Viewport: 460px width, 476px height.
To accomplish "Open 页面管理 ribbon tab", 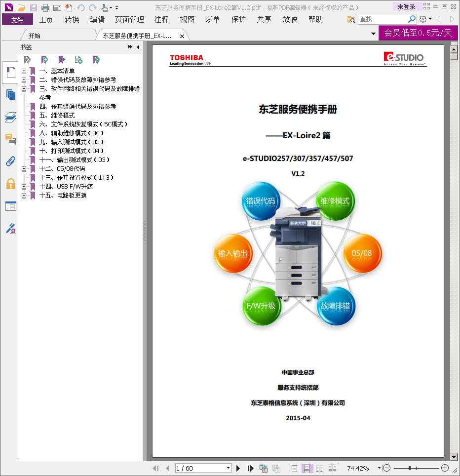I will pos(130,19).
